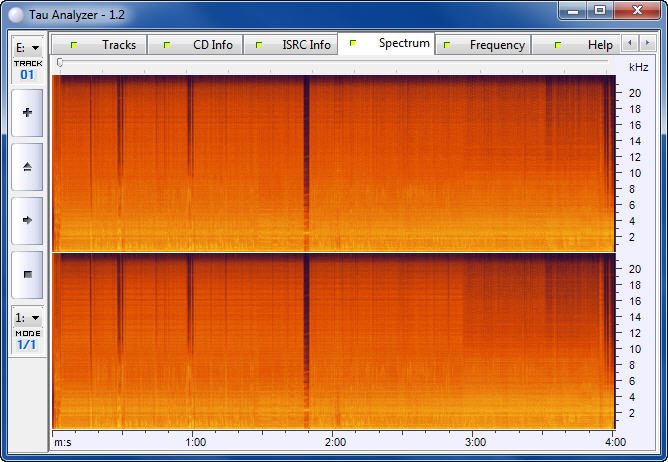Click the right arrow analyze button

[x=27, y=220]
